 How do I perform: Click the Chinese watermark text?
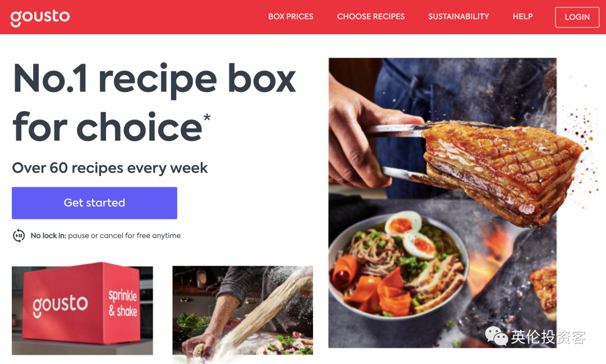(x=548, y=337)
